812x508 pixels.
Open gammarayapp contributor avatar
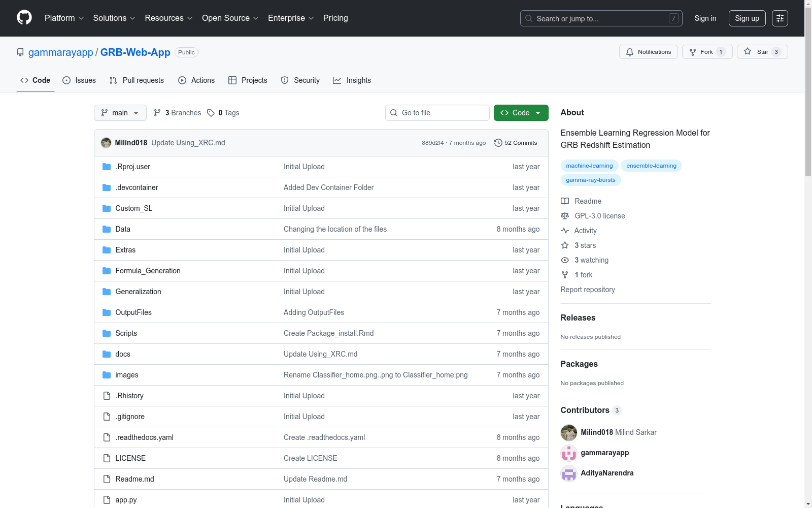[569, 453]
